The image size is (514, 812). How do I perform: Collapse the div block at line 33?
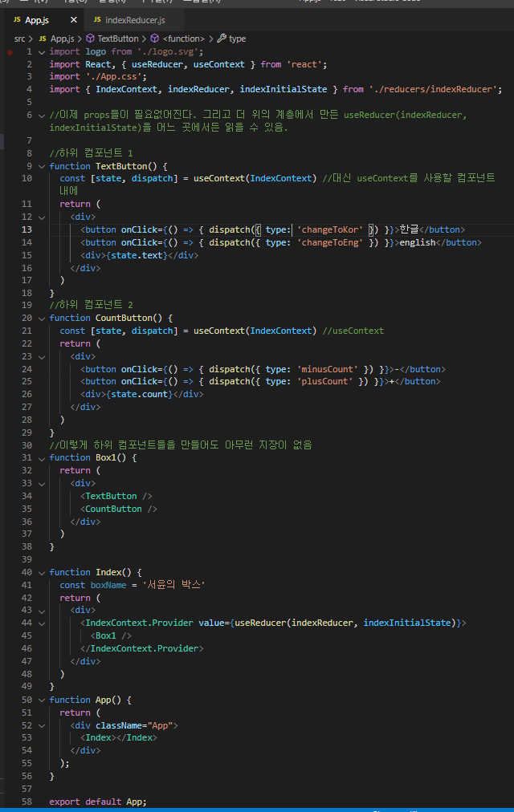[x=42, y=483]
